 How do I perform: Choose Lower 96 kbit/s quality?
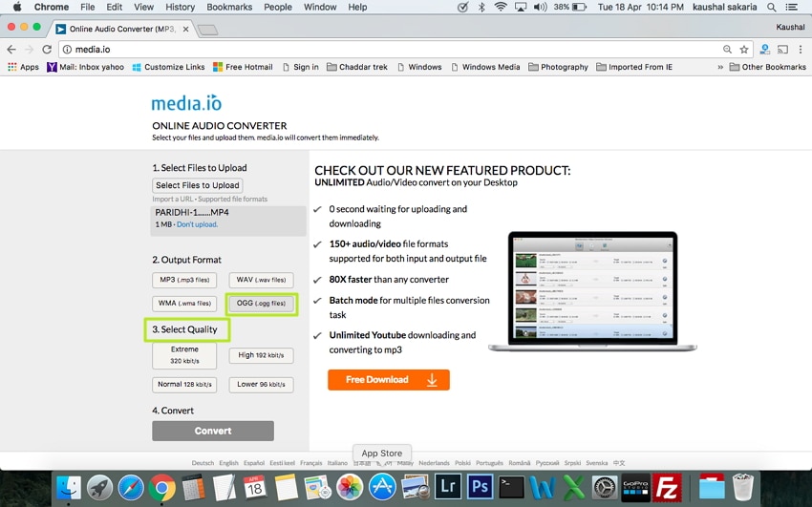pyautogui.click(x=261, y=385)
